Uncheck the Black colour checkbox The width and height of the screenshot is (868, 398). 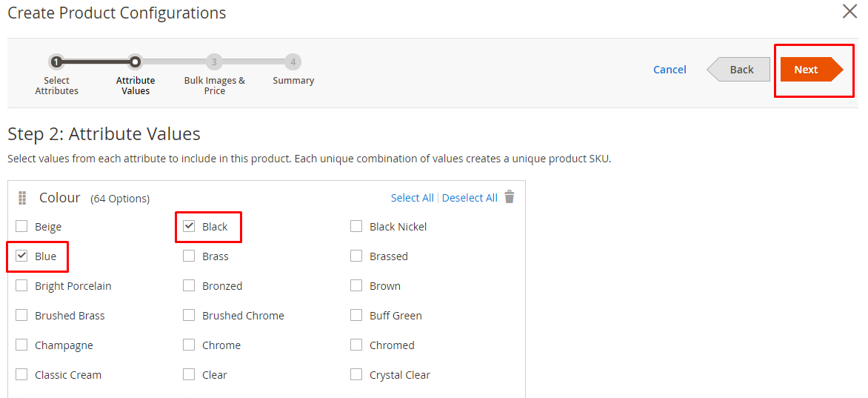(190, 226)
